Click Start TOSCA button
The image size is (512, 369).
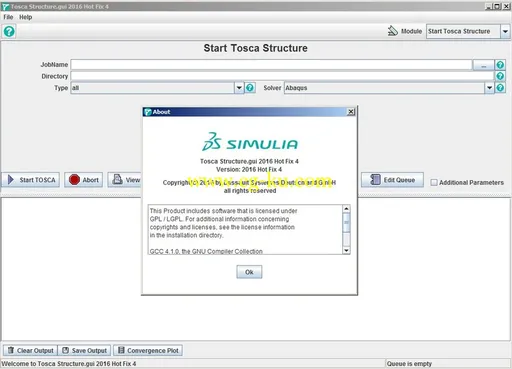point(31,180)
